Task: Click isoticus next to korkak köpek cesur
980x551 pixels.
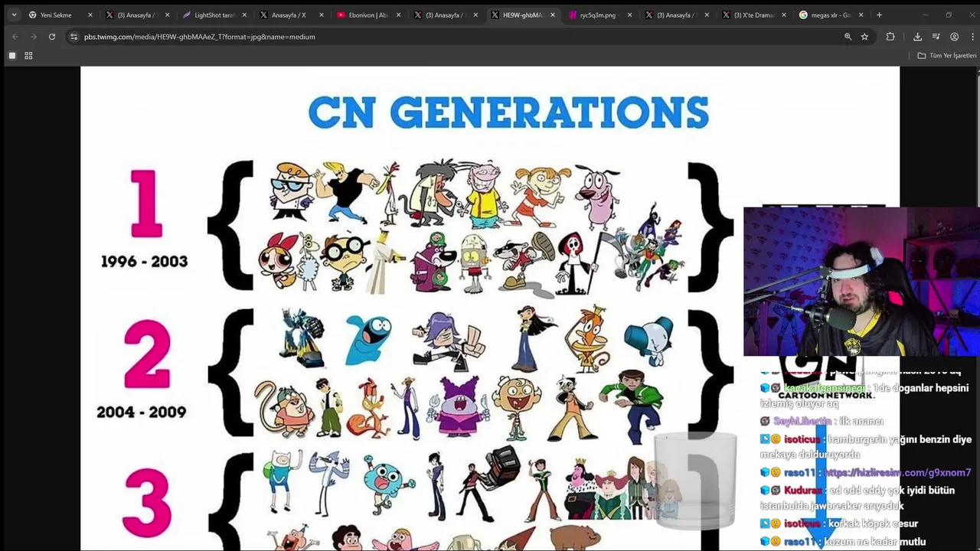Action: tap(802, 524)
